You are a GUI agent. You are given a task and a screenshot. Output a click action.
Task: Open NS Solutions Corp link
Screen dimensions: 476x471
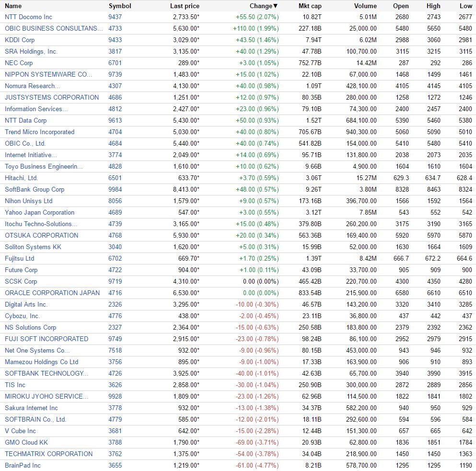30,328
